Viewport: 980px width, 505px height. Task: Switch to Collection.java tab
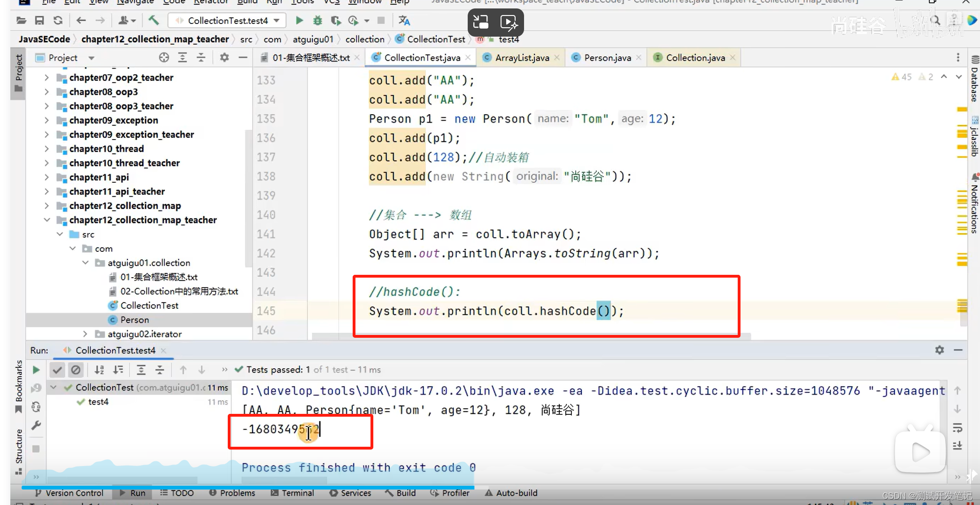point(694,58)
